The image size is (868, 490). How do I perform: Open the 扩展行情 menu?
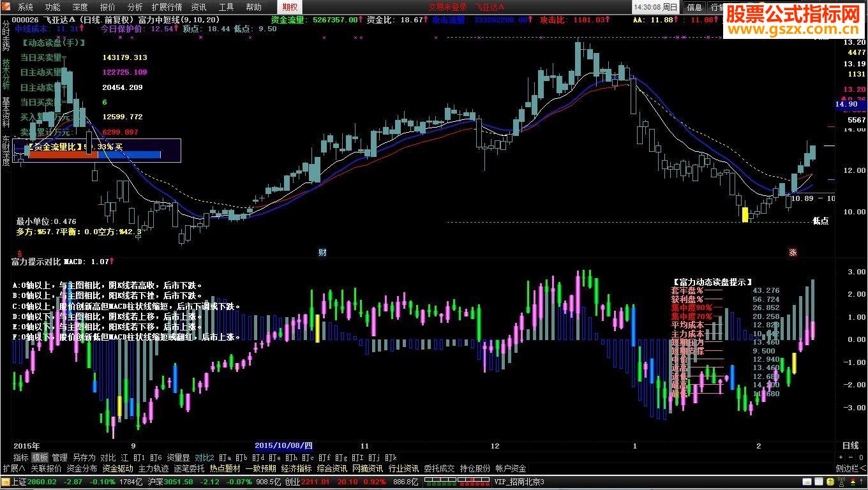point(167,7)
